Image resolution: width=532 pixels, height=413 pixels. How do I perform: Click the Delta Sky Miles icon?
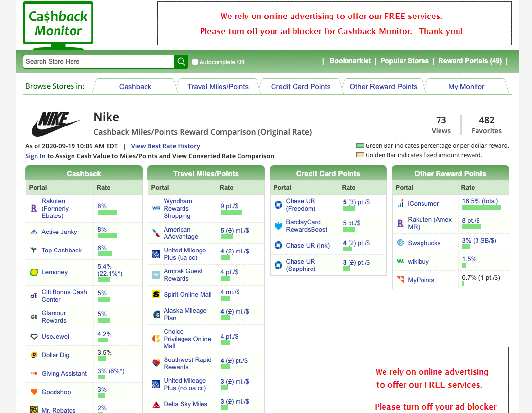coord(156,404)
